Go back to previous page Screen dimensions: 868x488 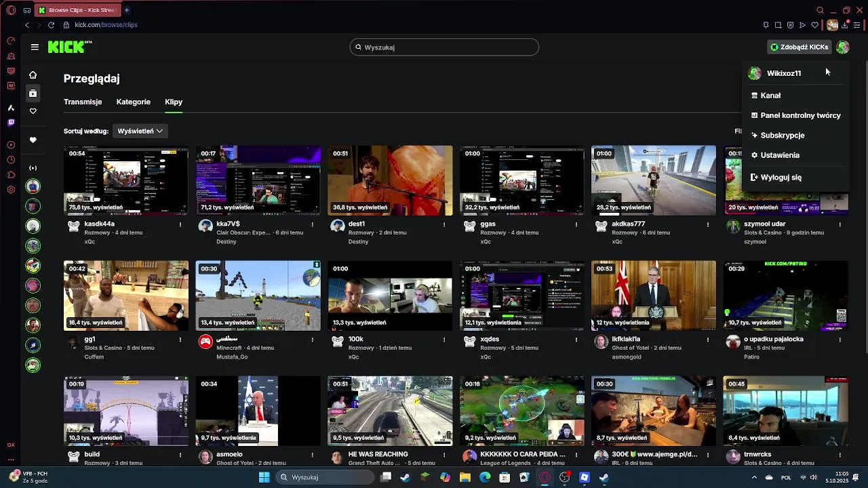pos(27,24)
